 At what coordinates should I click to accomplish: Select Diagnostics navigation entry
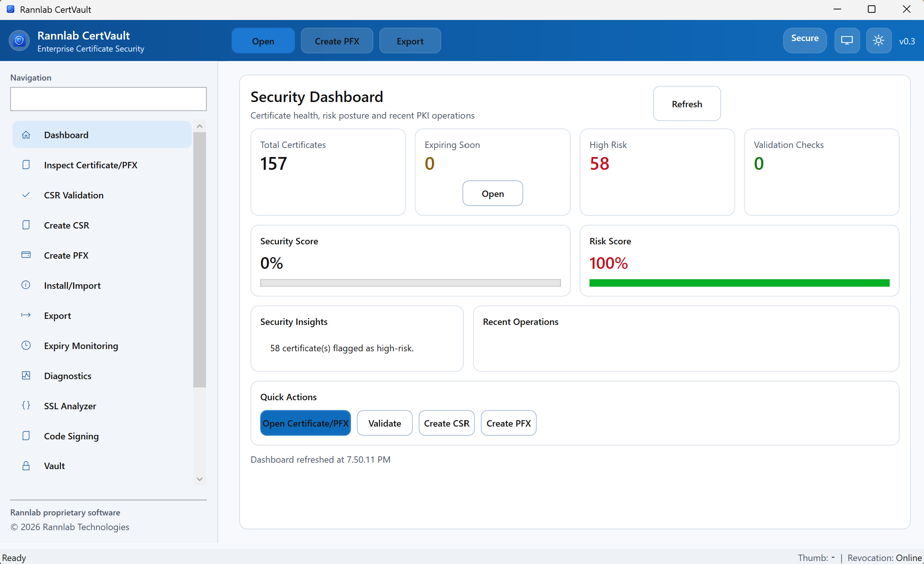coord(102,376)
